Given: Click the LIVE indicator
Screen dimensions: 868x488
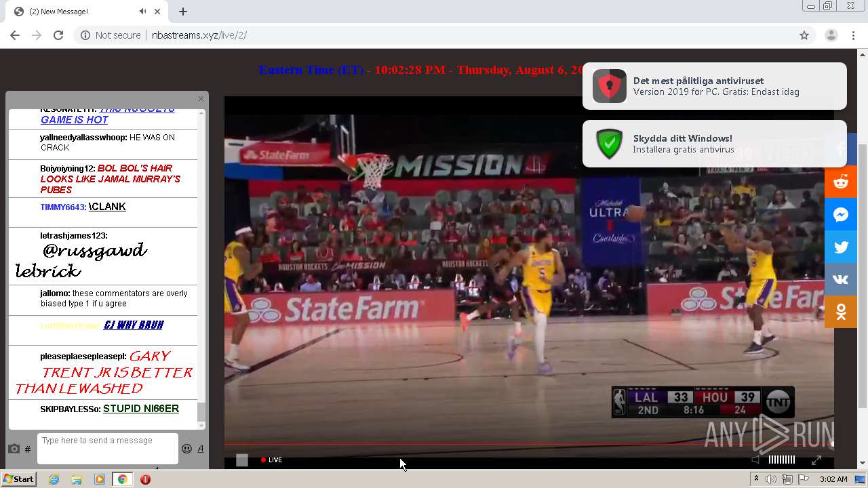Looking at the screenshot, I should point(272,460).
